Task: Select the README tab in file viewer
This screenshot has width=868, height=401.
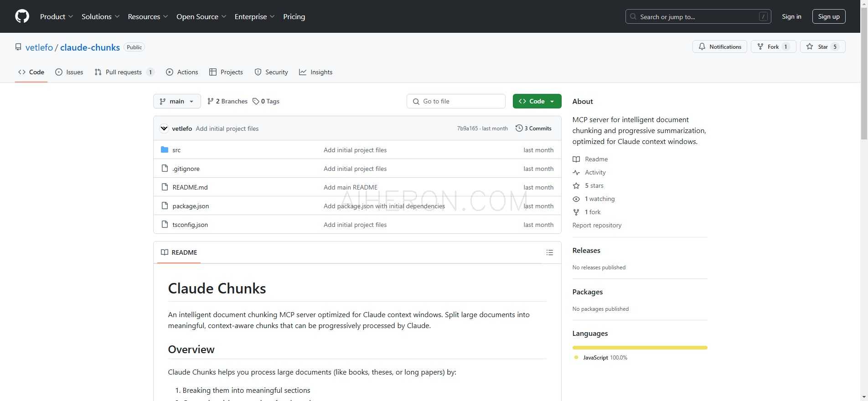Action: 179,252
